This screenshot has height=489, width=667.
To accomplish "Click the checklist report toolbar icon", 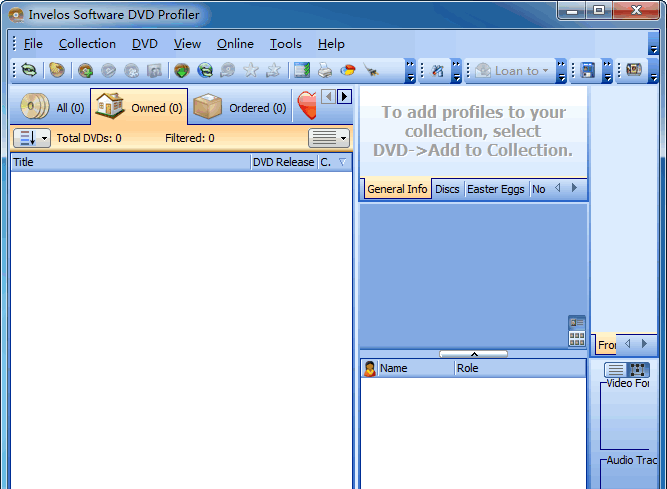I will click(302, 71).
